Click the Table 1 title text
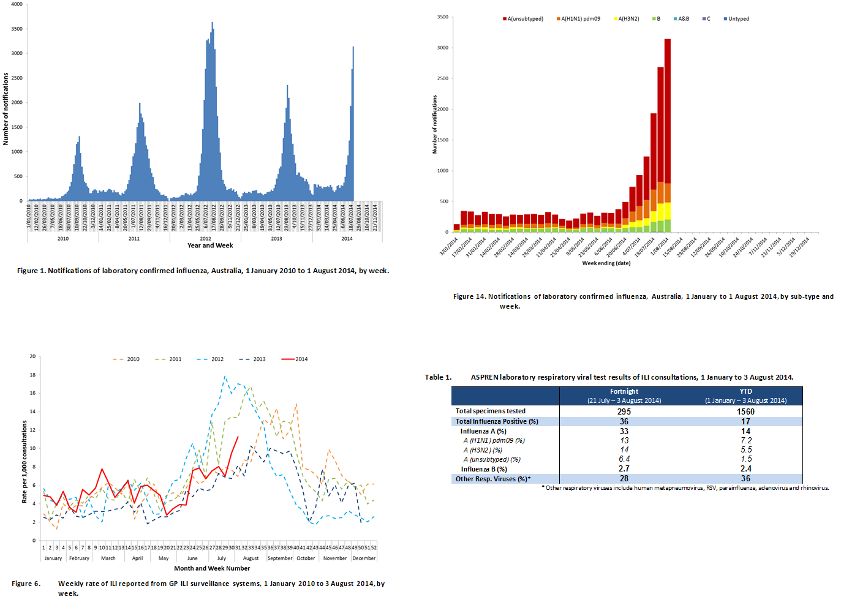Screen dimensions: 841x616 609,377
